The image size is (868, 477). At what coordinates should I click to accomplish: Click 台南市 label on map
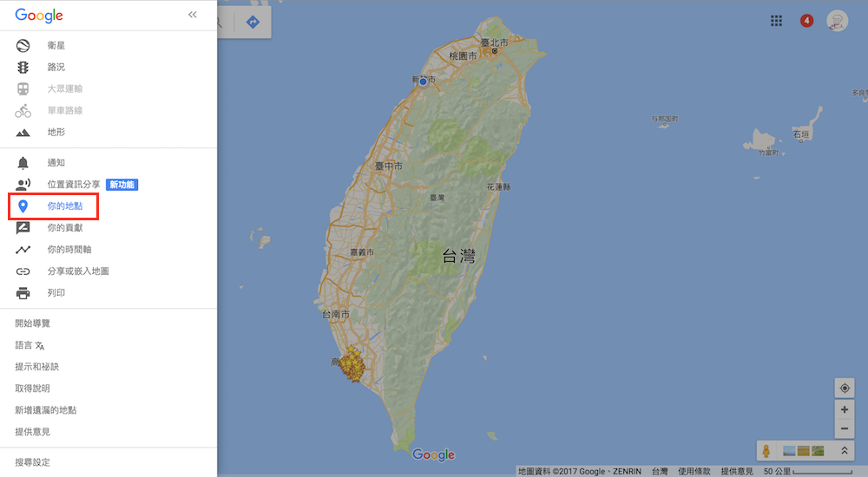point(336,314)
